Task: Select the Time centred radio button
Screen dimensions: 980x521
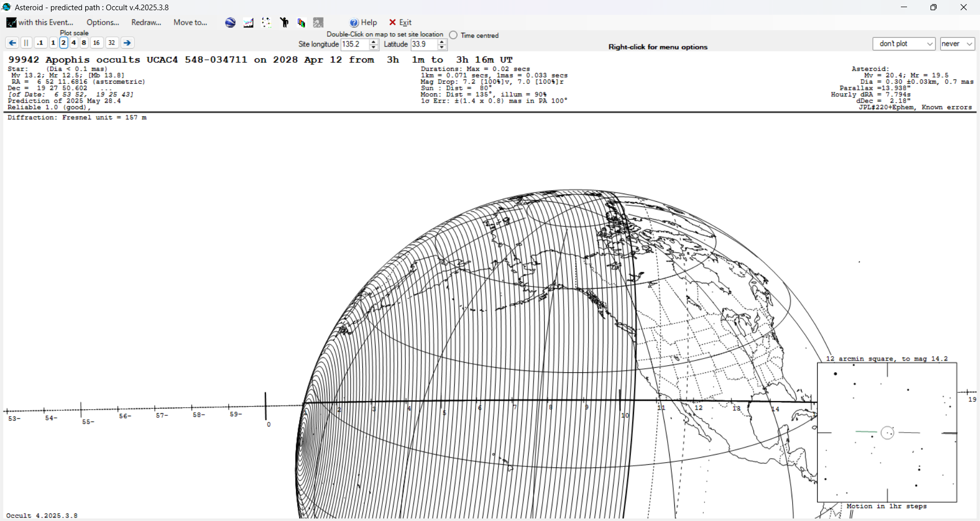Action: (x=453, y=35)
